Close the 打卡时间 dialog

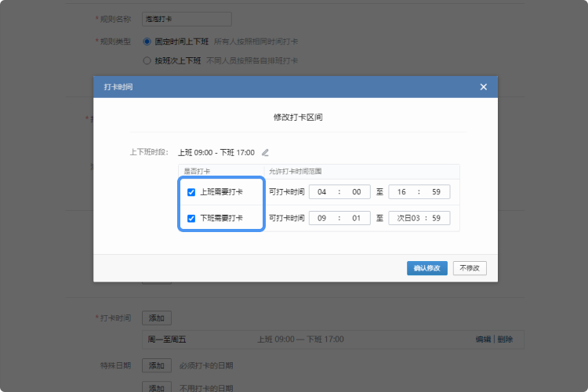(x=484, y=87)
